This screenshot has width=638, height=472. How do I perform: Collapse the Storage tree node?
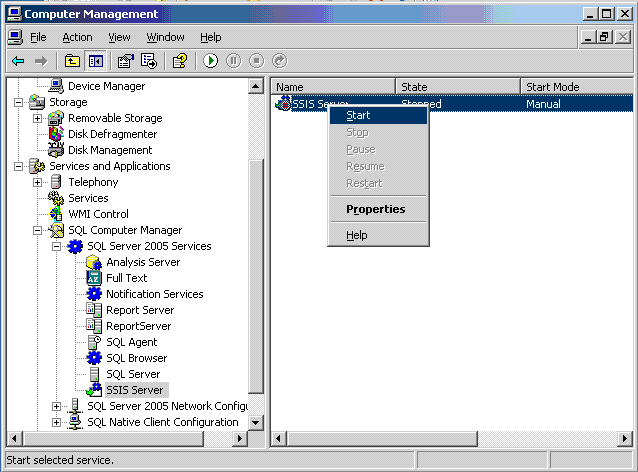click(18, 102)
